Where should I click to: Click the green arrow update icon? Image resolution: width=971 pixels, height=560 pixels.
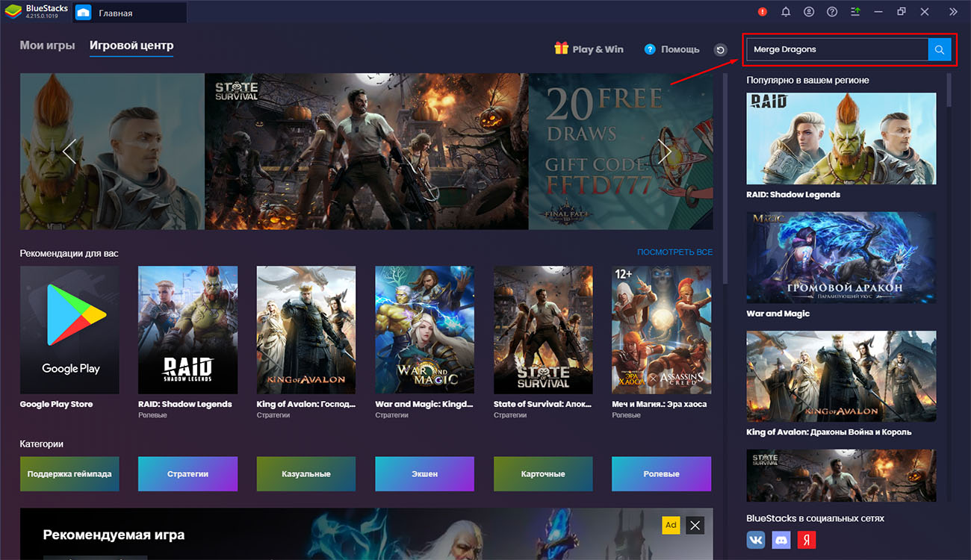pyautogui.click(x=855, y=12)
